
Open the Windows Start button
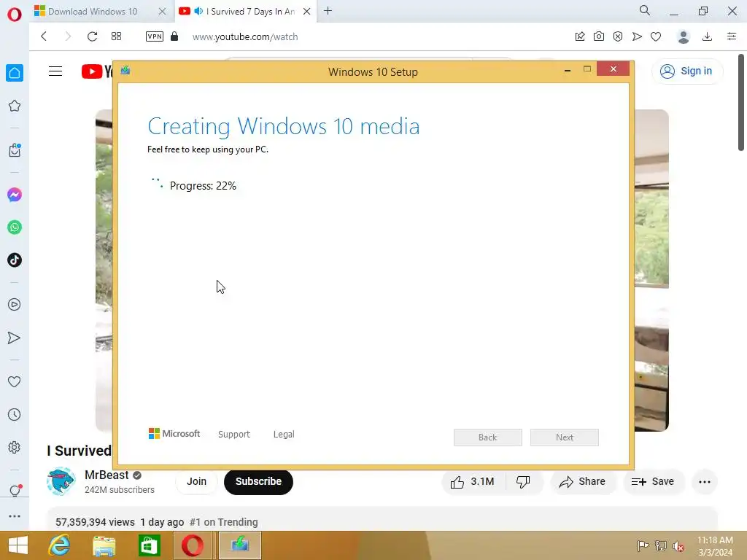pos(18,545)
